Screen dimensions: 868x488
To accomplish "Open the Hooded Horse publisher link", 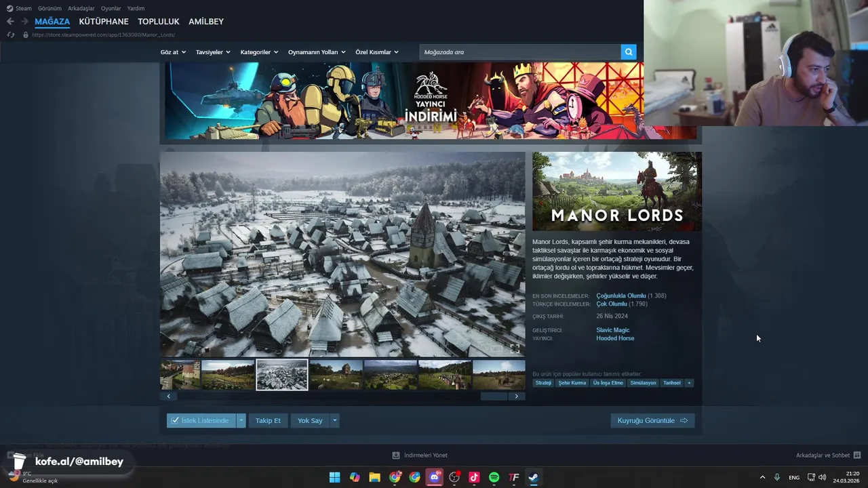I will click(615, 338).
